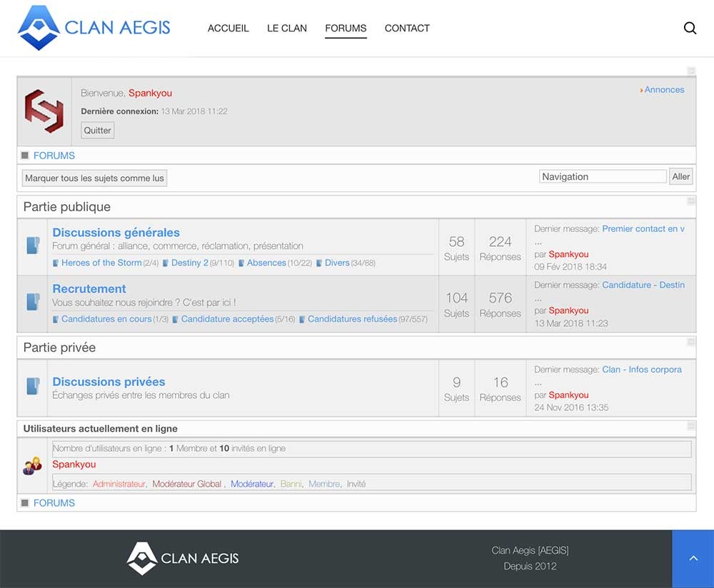Open the LE CLAN menu item
Viewport: 714px width, 588px height.
tap(286, 28)
